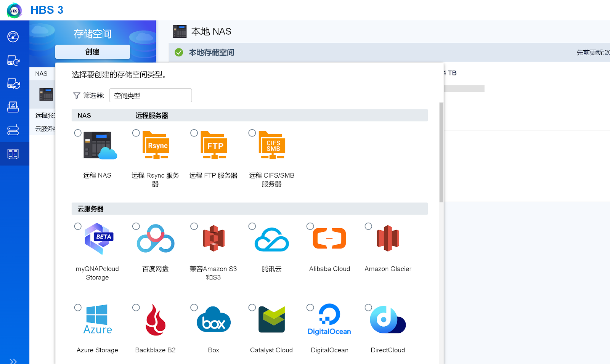Select the Catalyst Cloud radio button
This screenshot has height=364, width=610.
252,308
